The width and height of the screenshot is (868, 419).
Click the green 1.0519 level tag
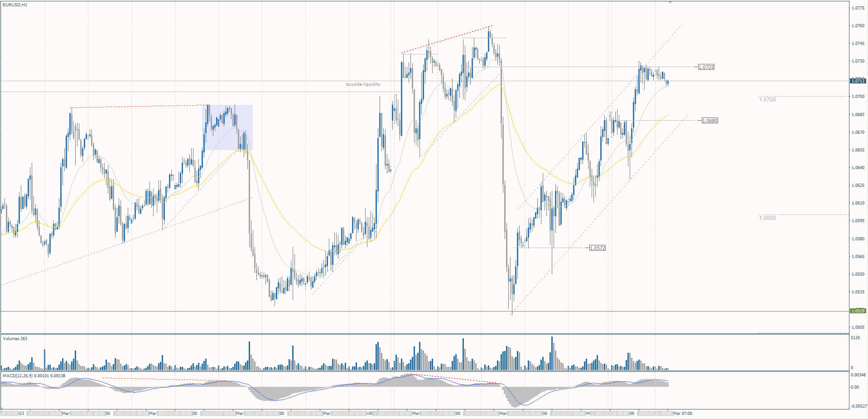tap(858, 311)
